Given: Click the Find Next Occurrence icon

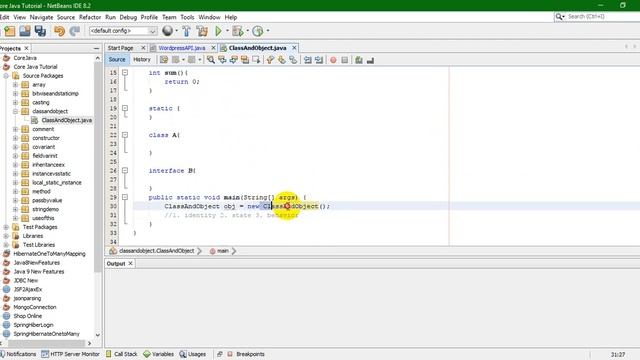Looking at the screenshot, I should coord(233,60).
